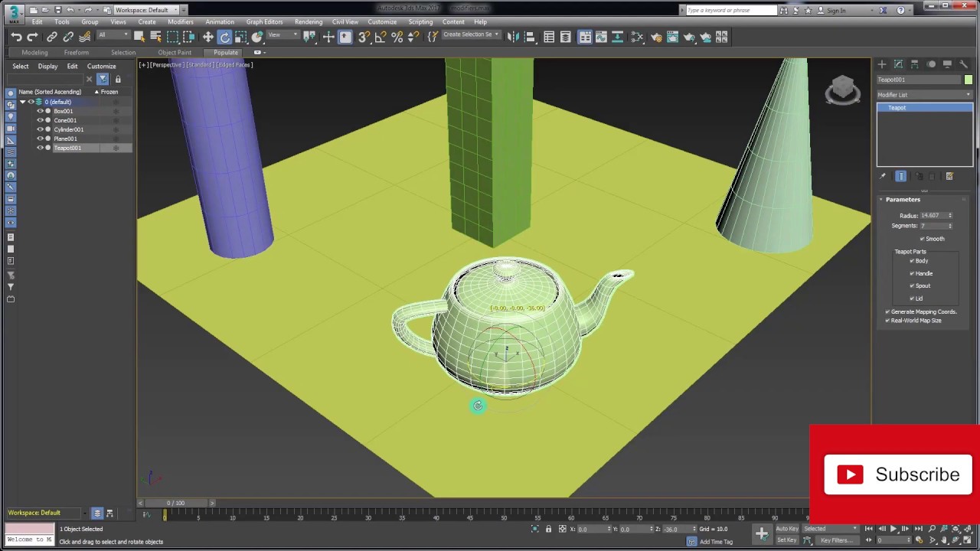980x551 pixels.
Task: Select Cylinder001 in the scene explorer
Action: [69, 129]
